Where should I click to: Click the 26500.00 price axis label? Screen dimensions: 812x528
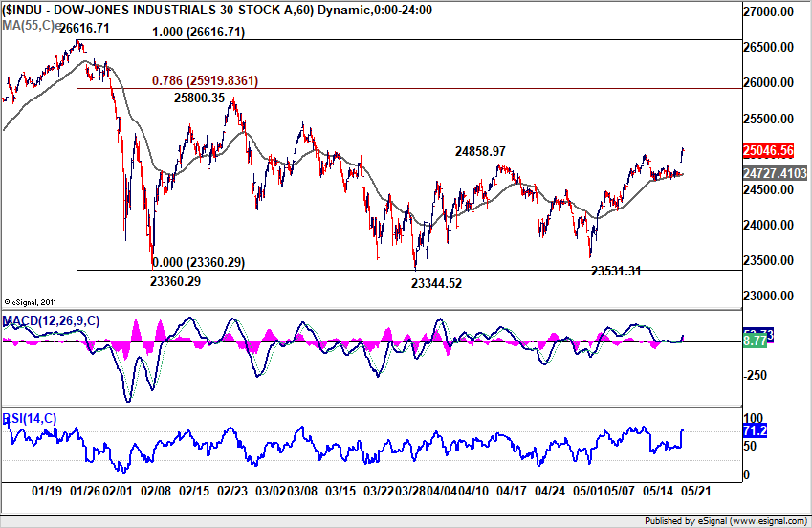tap(769, 47)
